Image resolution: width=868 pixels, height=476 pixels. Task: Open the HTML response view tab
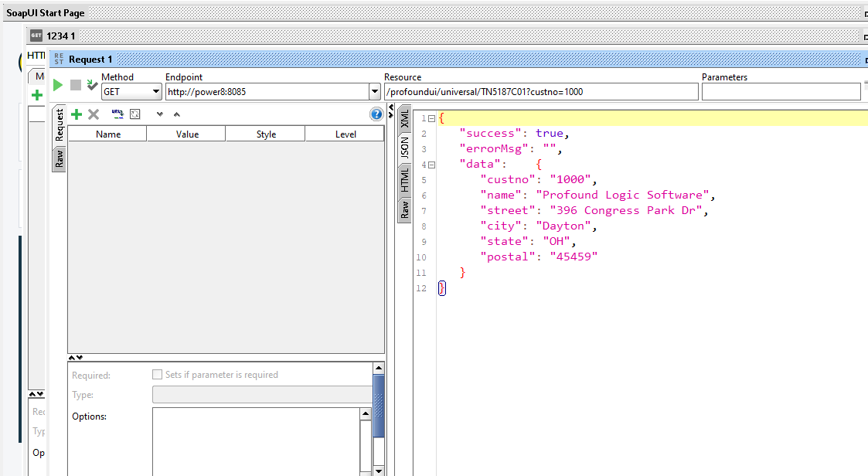click(405, 180)
